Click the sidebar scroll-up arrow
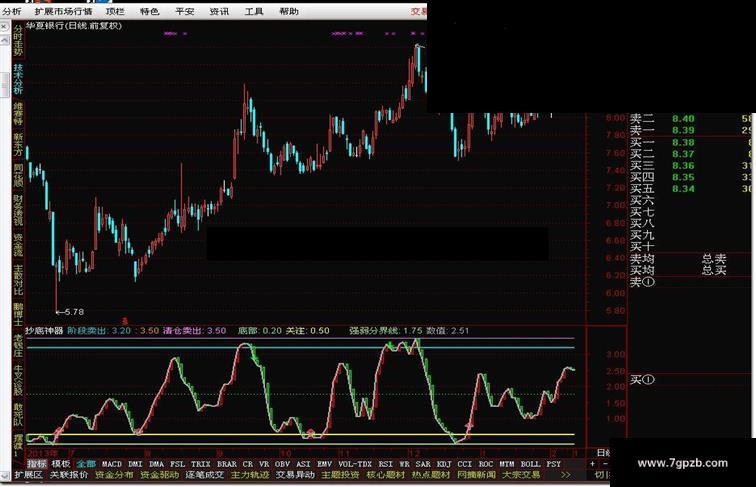Screen dimensions: 756x487 [x=5, y=41]
